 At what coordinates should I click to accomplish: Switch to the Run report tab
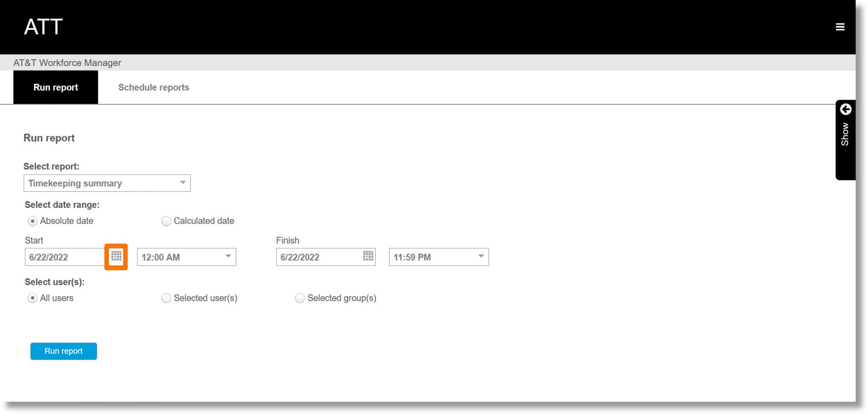pos(56,87)
